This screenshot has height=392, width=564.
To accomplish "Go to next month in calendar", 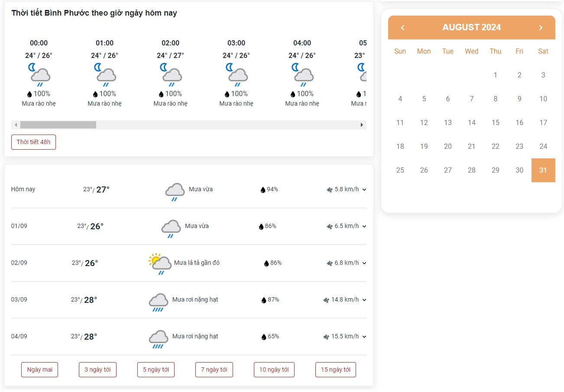I will click(x=541, y=28).
